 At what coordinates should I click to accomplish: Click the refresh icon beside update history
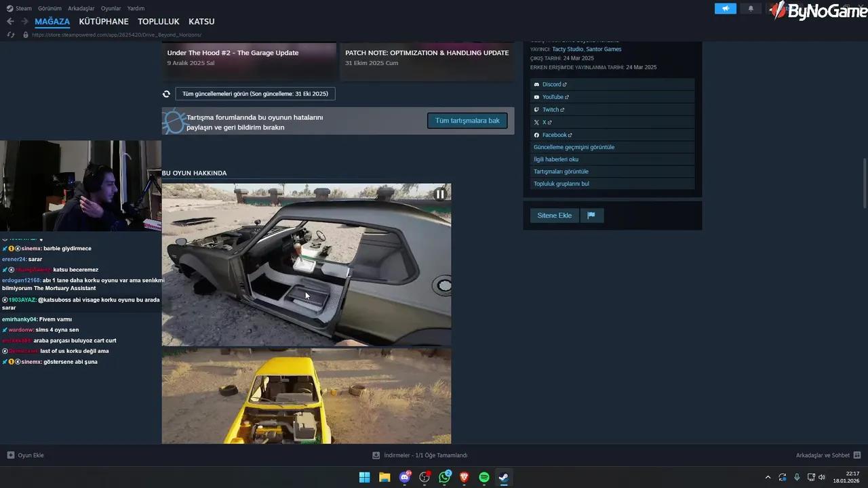(166, 94)
